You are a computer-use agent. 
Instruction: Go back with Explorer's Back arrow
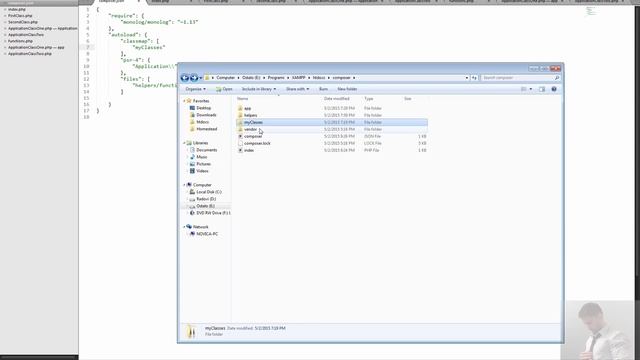[x=184, y=78]
